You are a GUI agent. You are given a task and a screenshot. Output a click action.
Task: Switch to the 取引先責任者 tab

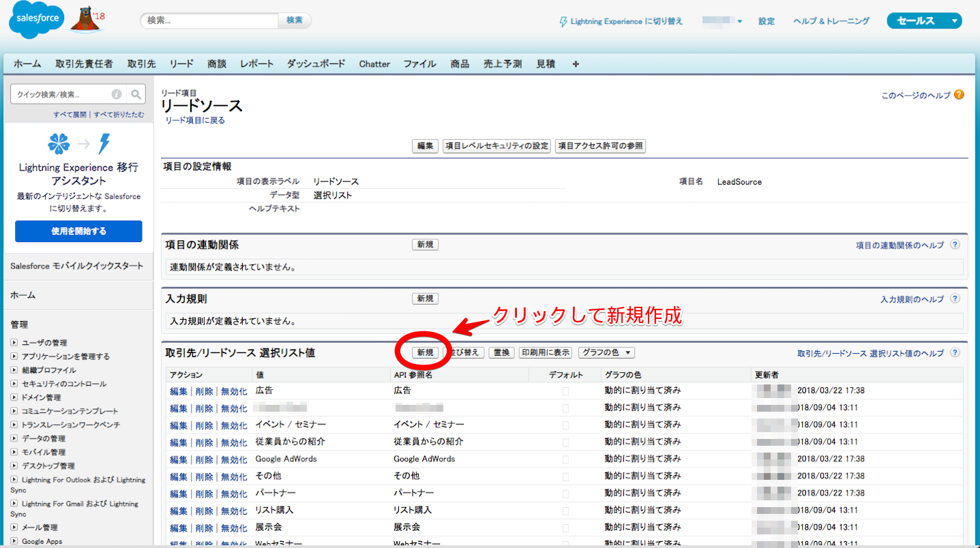pyautogui.click(x=85, y=64)
